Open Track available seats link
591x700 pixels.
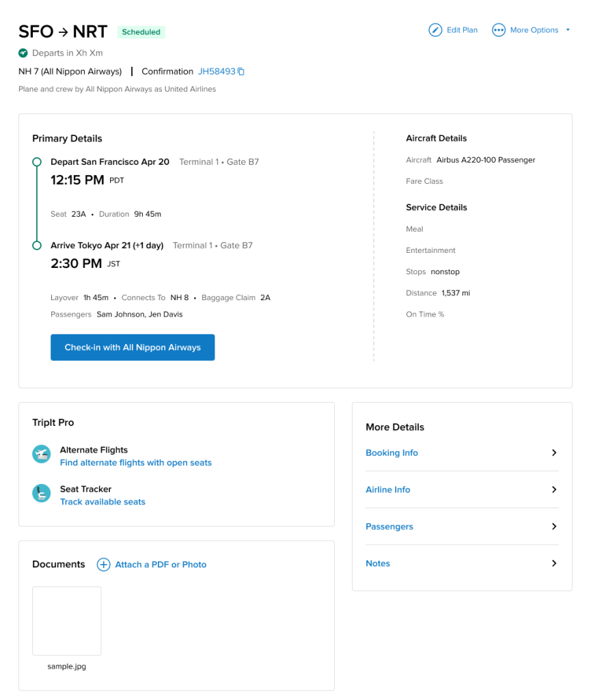(102, 502)
